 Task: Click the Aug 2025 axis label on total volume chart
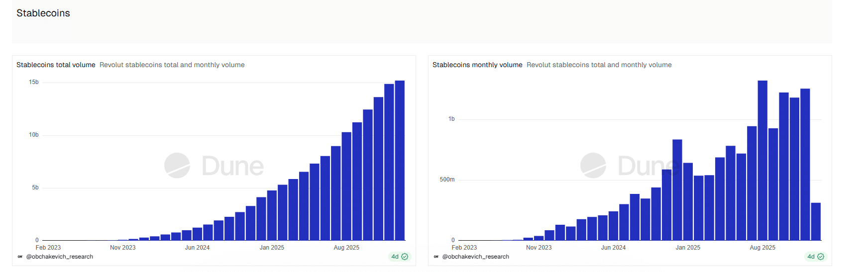point(346,248)
